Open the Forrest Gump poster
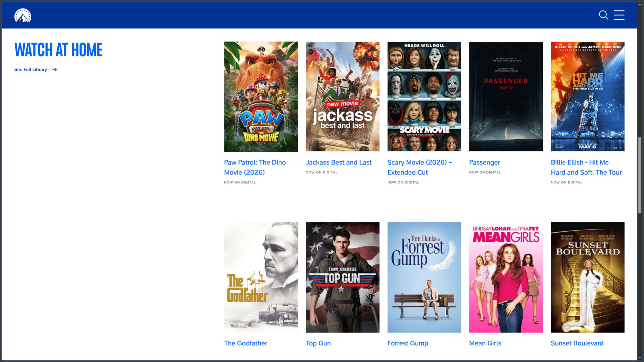The height and width of the screenshot is (362, 644). pyautogui.click(x=424, y=277)
